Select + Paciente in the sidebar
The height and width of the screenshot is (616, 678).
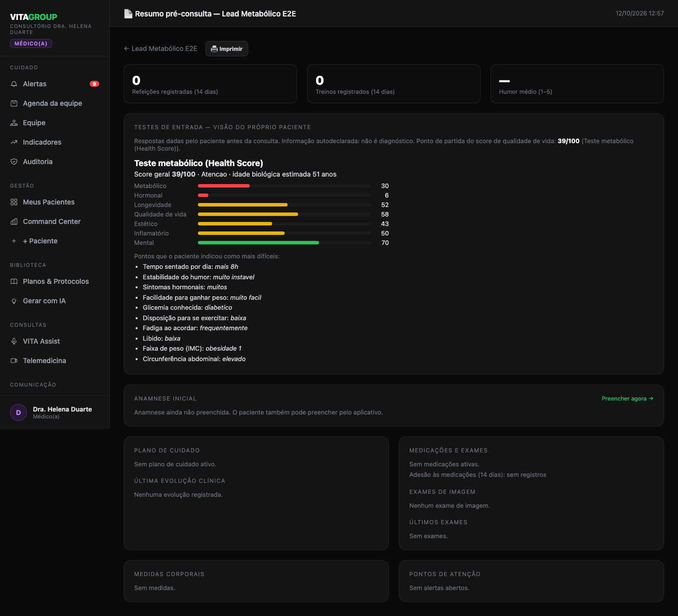55,241
